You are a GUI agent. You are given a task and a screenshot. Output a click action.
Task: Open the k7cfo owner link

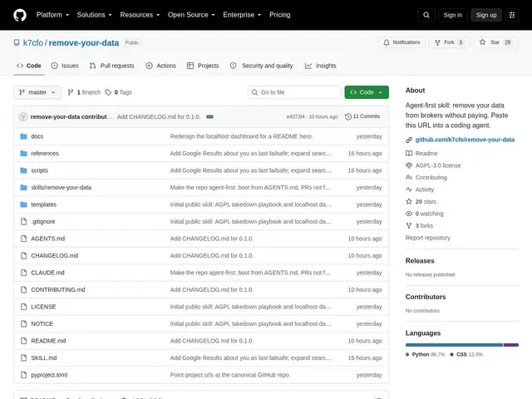33,42
